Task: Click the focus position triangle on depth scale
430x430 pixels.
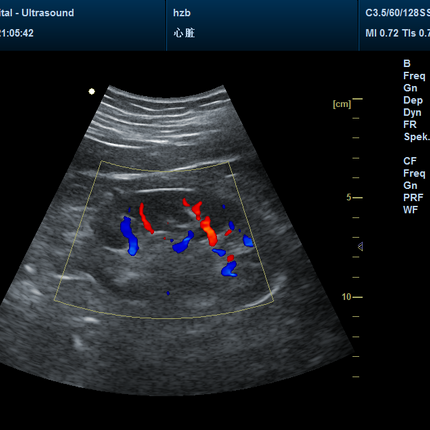Action: (x=360, y=247)
